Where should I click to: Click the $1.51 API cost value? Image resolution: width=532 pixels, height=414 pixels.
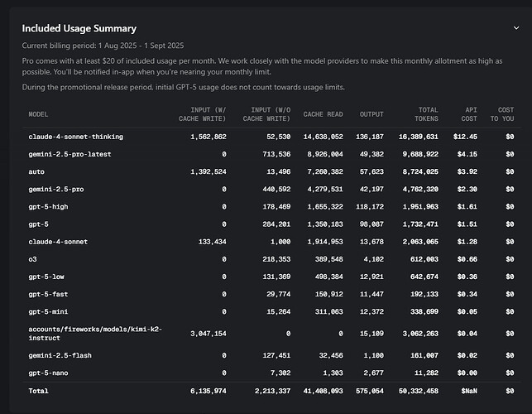point(467,224)
